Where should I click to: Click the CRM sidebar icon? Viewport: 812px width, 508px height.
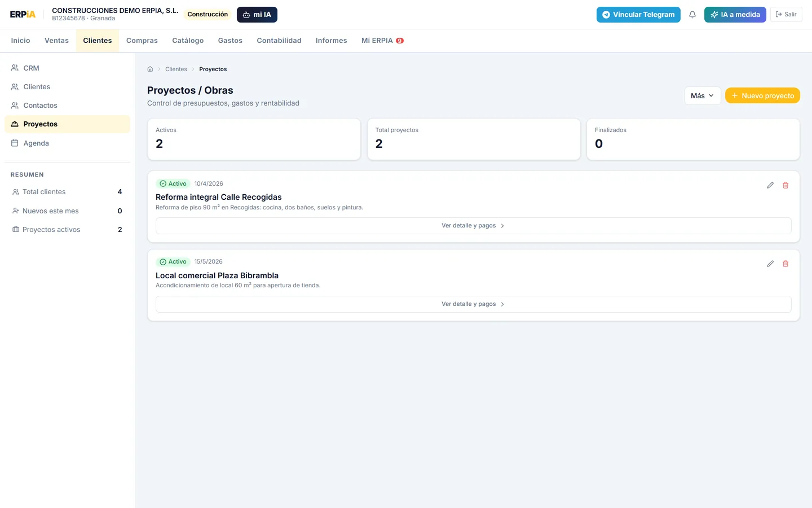pos(15,68)
